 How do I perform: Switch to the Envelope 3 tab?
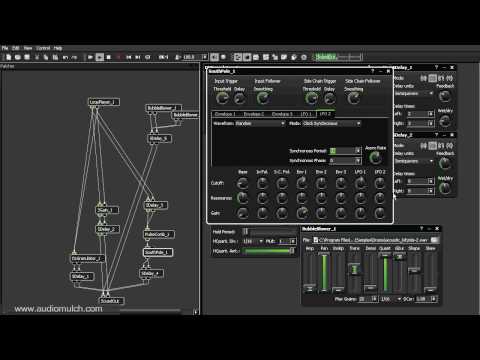coord(282,114)
